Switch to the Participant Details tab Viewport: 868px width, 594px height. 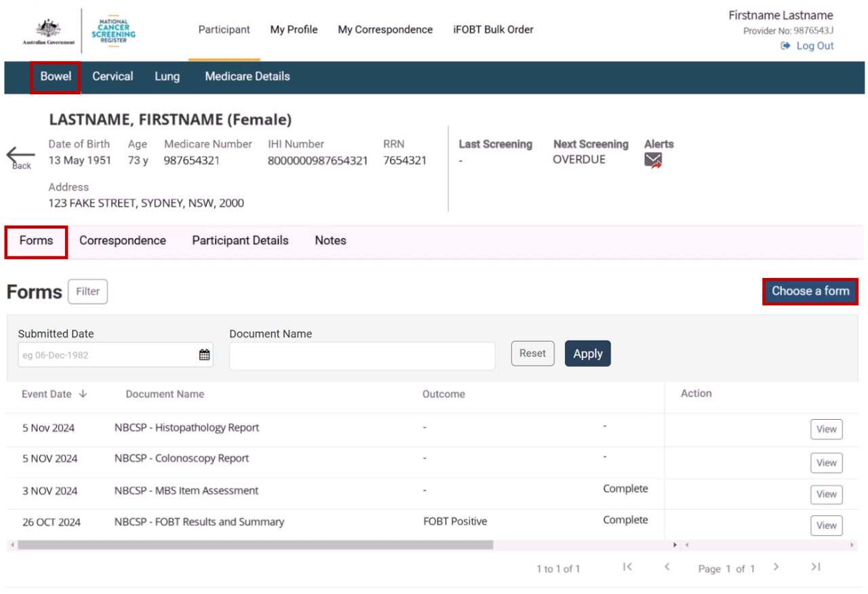point(240,241)
